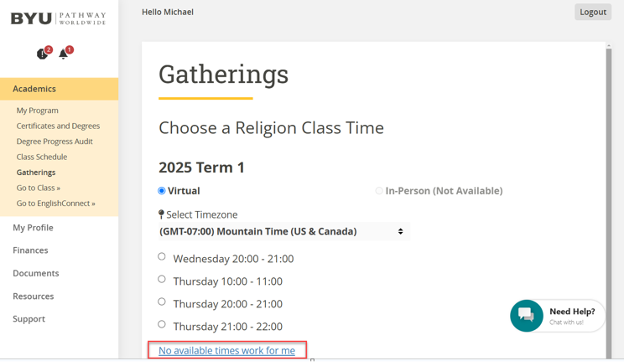Click the BYU Pathway Worldwide logo
Viewport: 624px width, 362px height.
click(58, 18)
